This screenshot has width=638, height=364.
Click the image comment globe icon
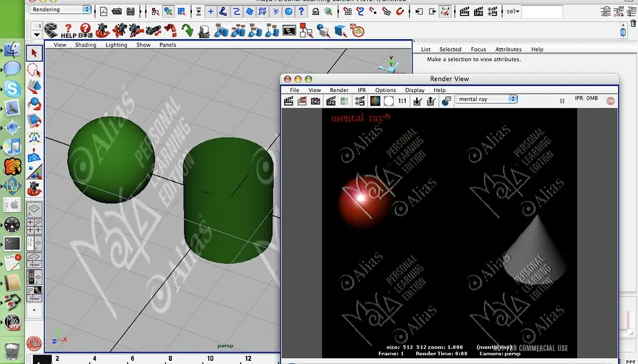click(446, 101)
